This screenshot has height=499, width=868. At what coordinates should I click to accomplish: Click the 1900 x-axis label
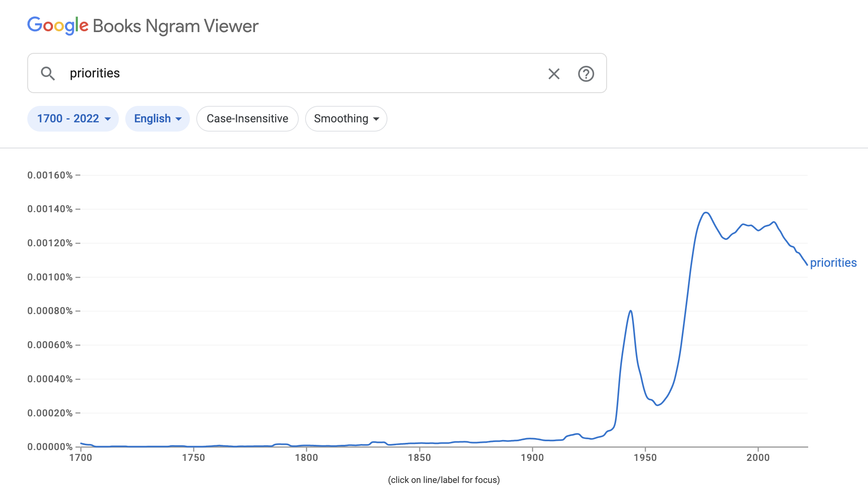[x=532, y=458]
